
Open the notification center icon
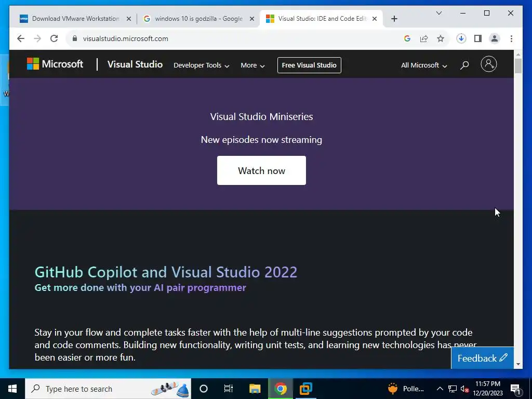516,389
